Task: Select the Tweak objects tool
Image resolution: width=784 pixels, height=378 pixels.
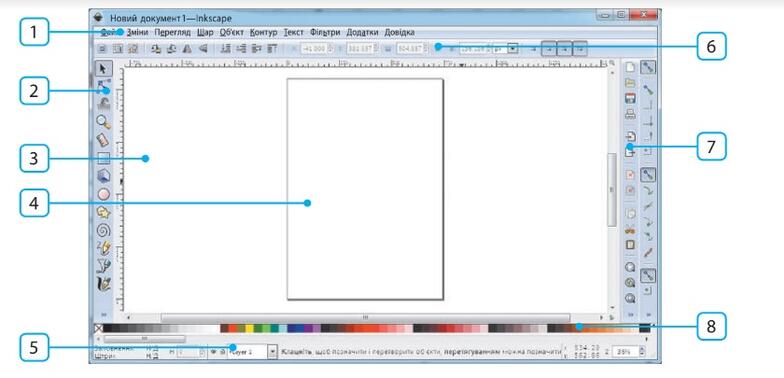Action: pyautogui.click(x=104, y=104)
